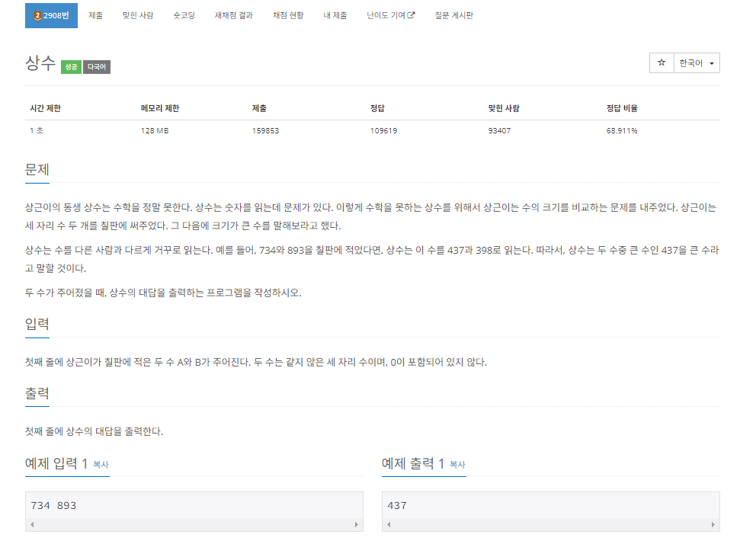The width and height of the screenshot is (756, 544).
Task: Click the 문제 section heading
Action: pyautogui.click(x=37, y=170)
